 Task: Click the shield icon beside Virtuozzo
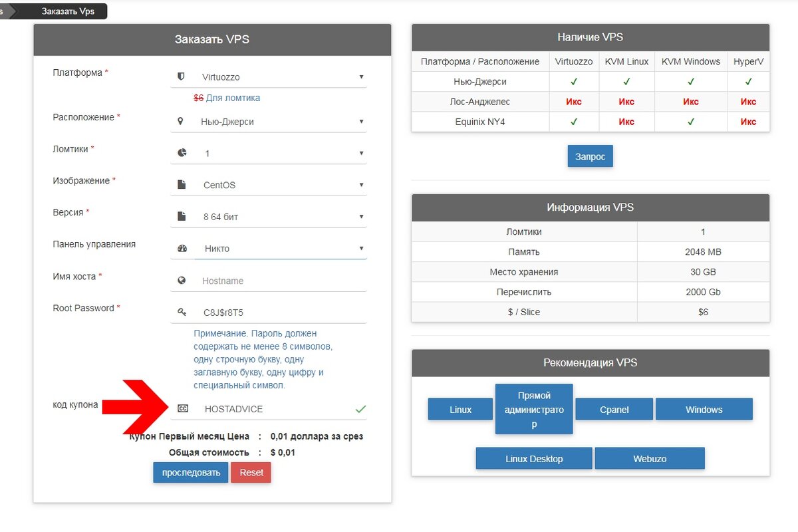(x=181, y=76)
